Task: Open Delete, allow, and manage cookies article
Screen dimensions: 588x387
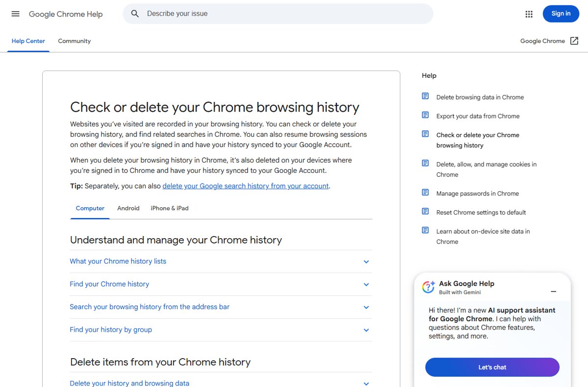Action: pyautogui.click(x=487, y=169)
